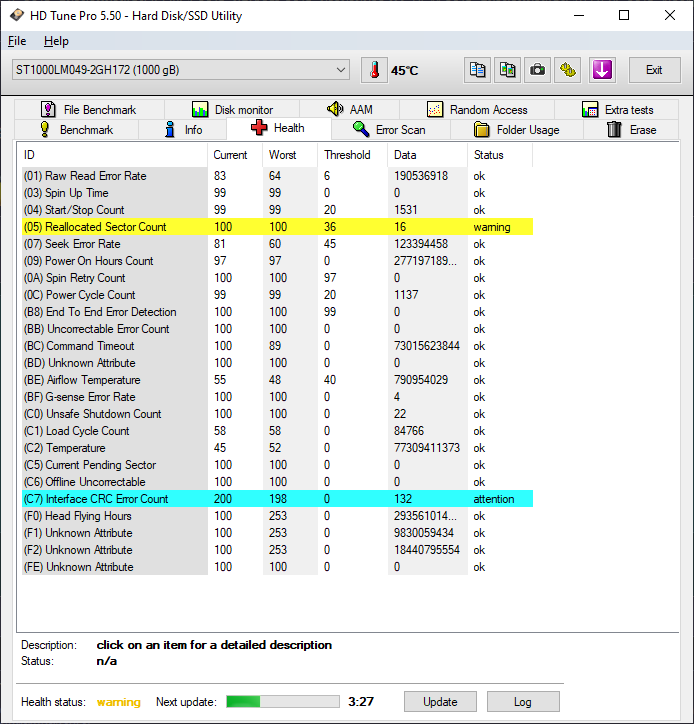Click the Disk monitor tab icon
Viewport: 694px width, 724px height.
pyautogui.click(x=200, y=109)
